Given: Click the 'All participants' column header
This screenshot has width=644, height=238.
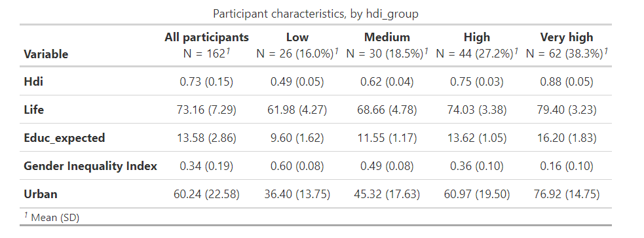Looking at the screenshot, I should click(x=206, y=37).
